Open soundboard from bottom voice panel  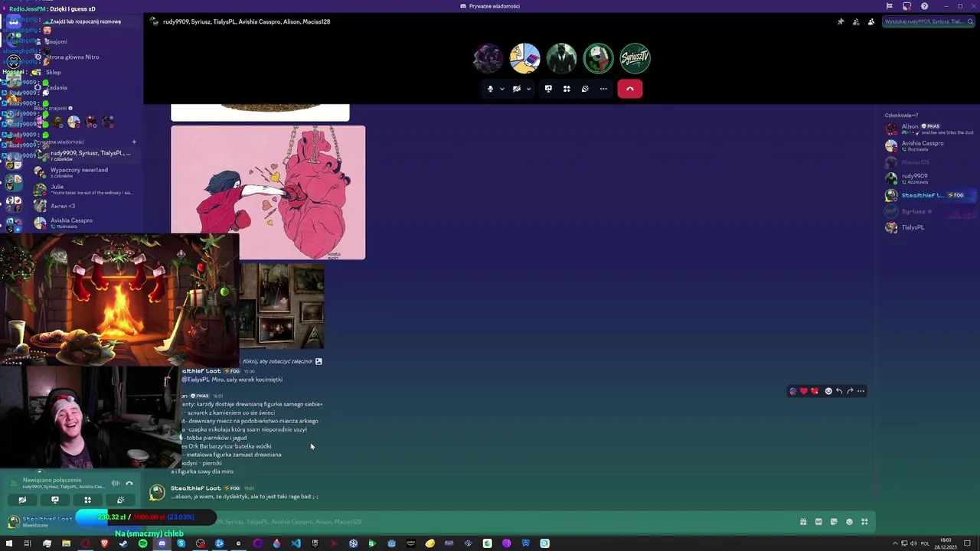pyautogui.click(x=120, y=500)
